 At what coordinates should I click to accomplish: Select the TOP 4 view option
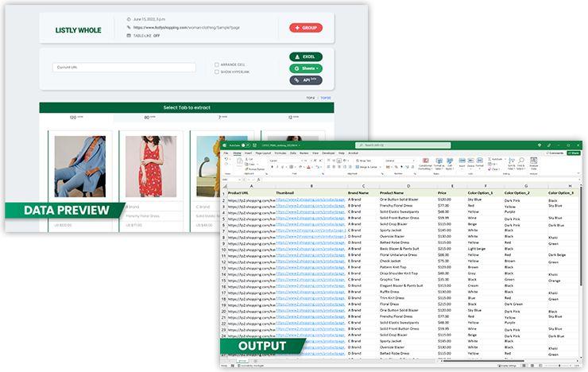pos(311,98)
